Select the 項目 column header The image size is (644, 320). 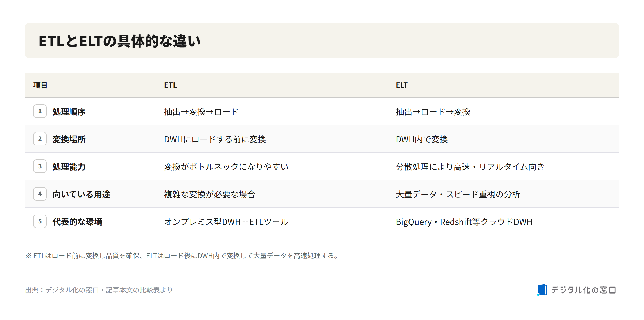pyautogui.click(x=40, y=85)
